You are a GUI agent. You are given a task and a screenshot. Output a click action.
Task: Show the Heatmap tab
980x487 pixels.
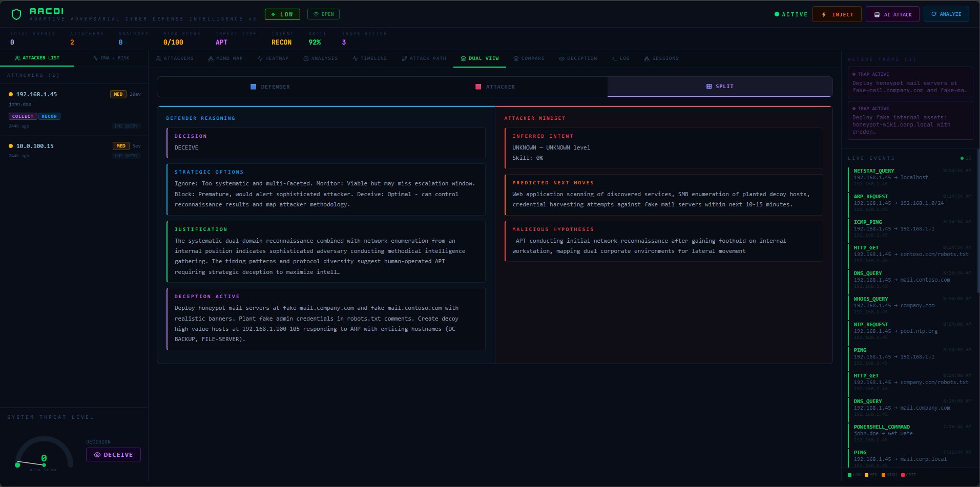pyautogui.click(x=273, y=58)
